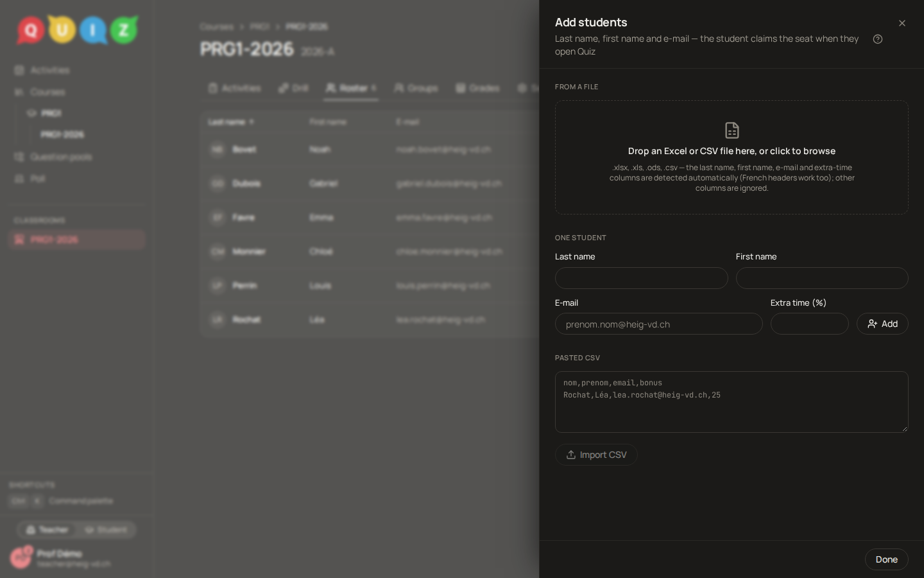Browse for an Excel or CSV file
The height and width of the screenshot is (578, 924).
coord(732,157)
